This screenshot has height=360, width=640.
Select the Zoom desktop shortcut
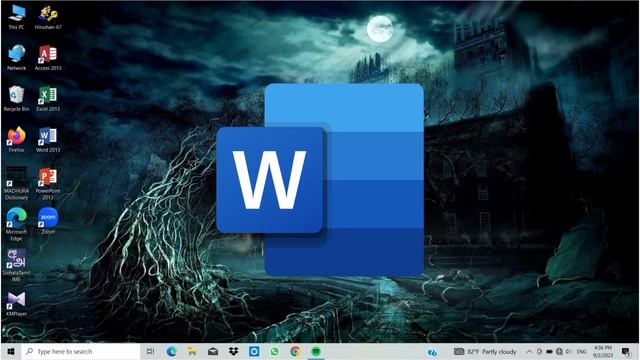tap(48, 221)
